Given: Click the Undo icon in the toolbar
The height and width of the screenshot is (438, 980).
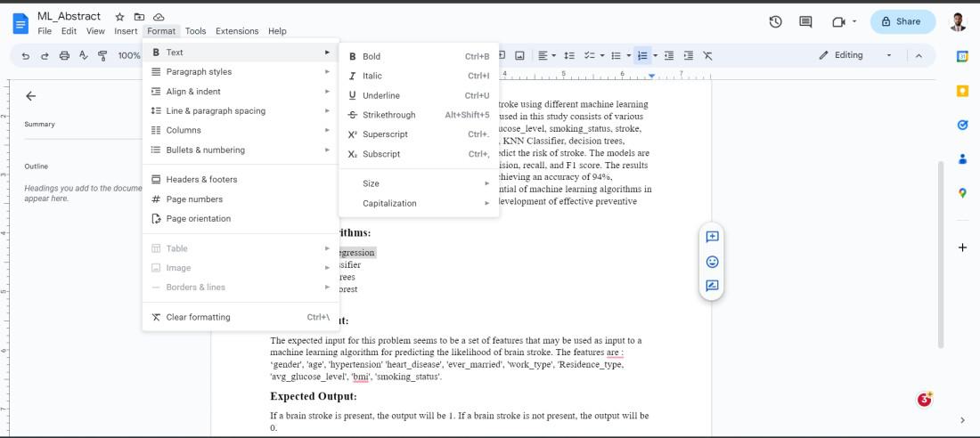Looking at the screenshot, I should coord(26,55).
